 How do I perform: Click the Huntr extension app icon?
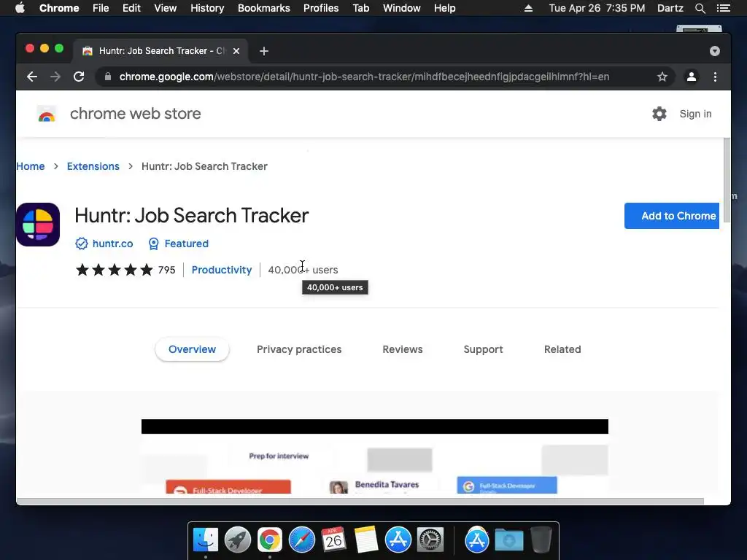[x=38, y=225]
